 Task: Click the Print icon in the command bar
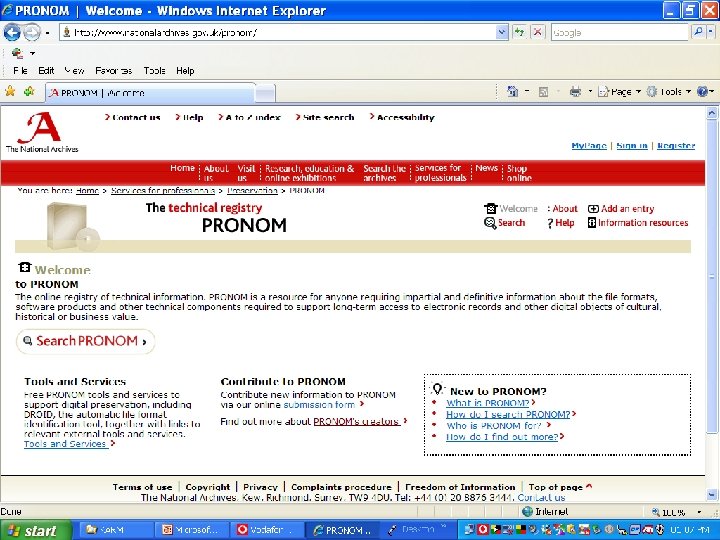pyautogui.click(x=575, y=92)
